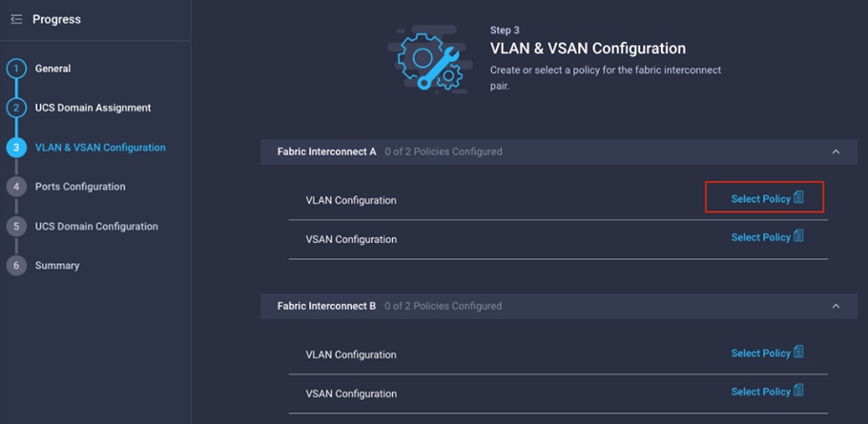
Task: Open the UCS Domain Assignment step
Action: click(93, 108)
